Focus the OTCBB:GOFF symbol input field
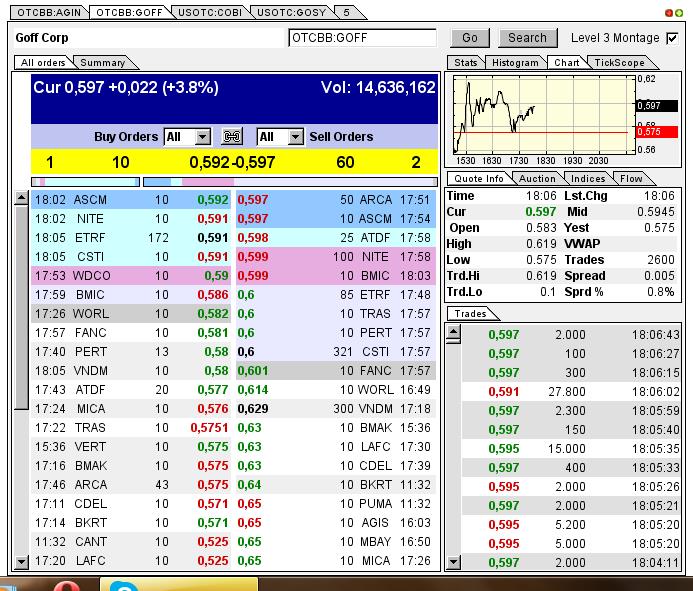The height and width of the screenshot is (591, 693). pos(362,38)
